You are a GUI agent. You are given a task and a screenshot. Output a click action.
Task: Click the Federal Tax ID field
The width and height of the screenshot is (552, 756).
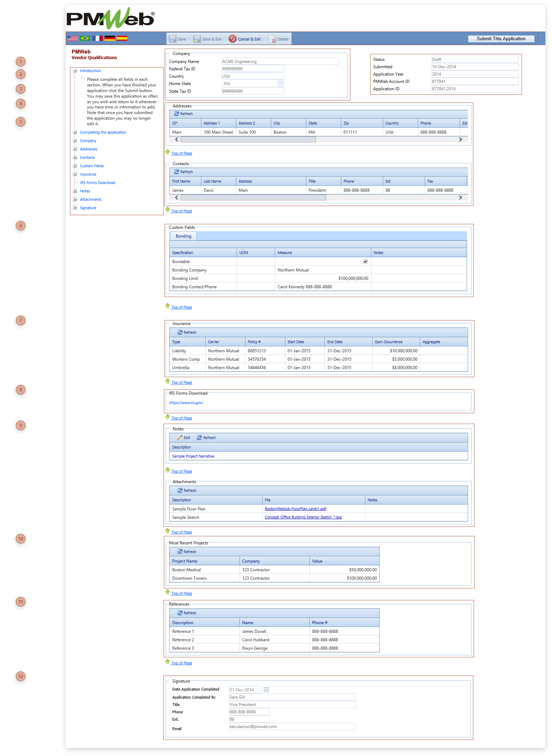point(252,69)
